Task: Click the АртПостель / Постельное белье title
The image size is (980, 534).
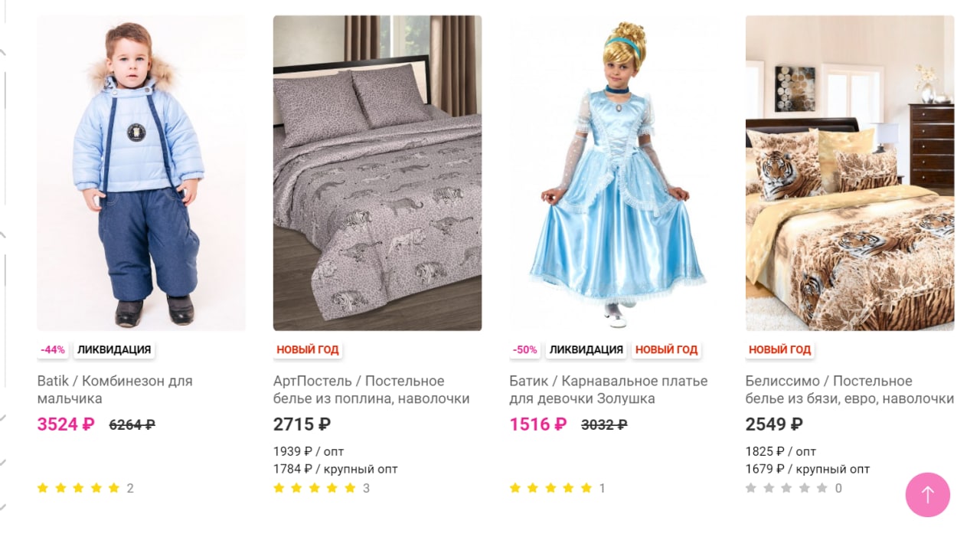Action: 371,390
